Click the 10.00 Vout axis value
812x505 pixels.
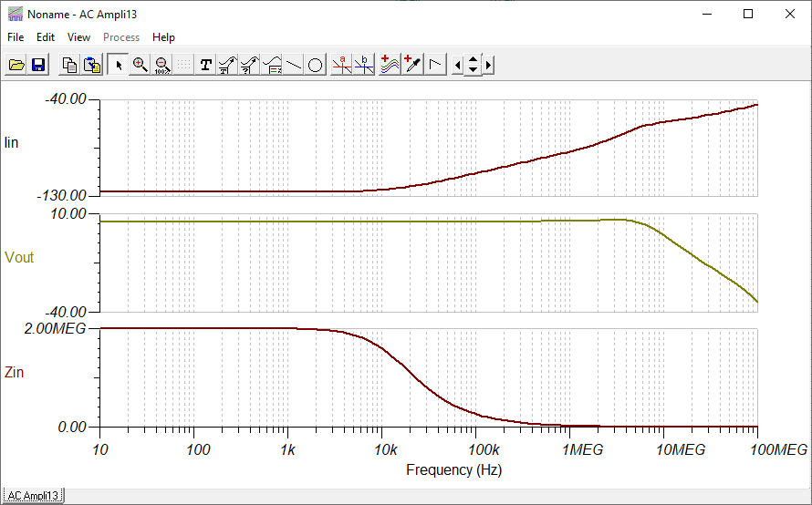[68, 213]
